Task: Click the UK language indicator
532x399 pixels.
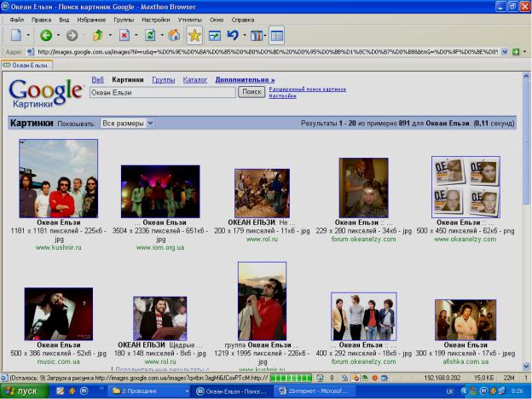Action: tap(450, 391)
